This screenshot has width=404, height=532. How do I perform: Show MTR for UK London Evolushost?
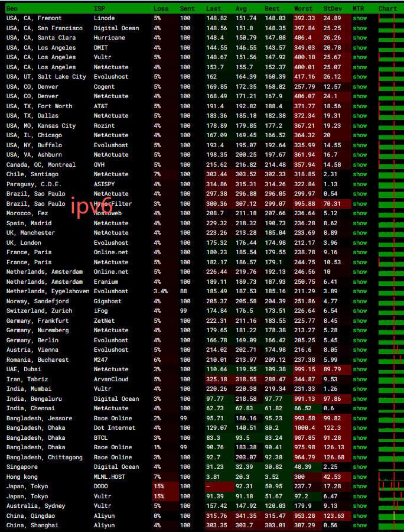point(360,243)
